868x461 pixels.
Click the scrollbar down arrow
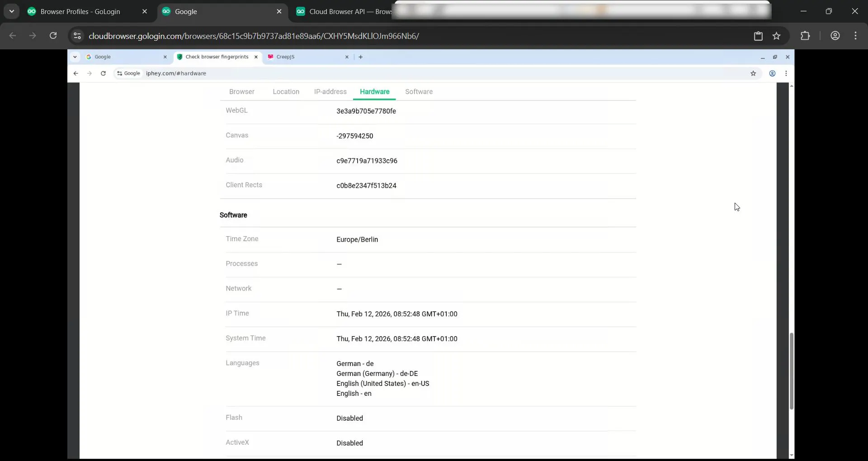pos(791,455)
